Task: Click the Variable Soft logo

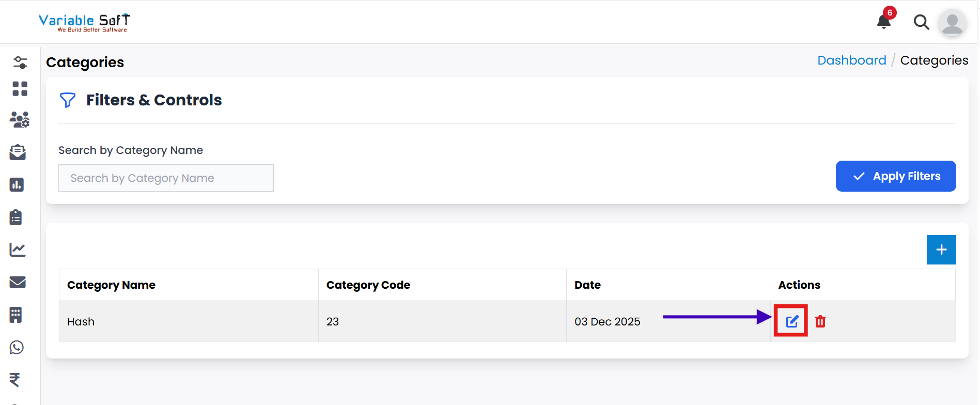Action: click(x=84, y=22)
